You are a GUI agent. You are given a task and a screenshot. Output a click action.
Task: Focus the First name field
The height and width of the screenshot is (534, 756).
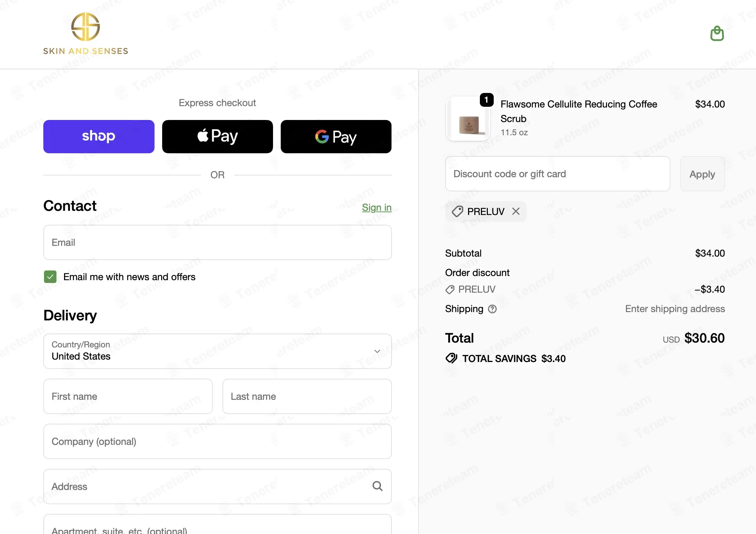point(128,396)
